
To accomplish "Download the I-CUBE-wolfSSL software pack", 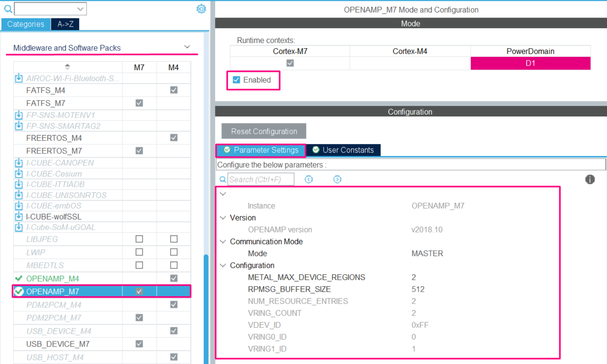I will coord(18,216).
